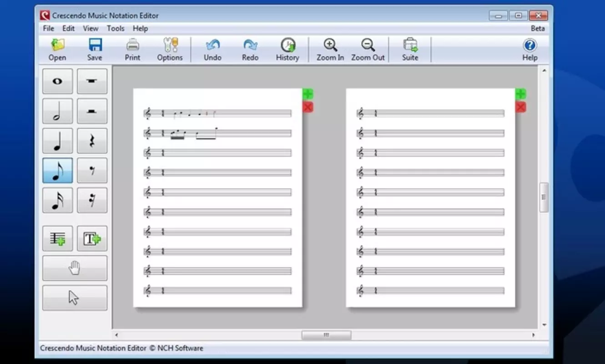Select the half rest tool
Screen dimensions: 605x364
click(x=92, y=111)
